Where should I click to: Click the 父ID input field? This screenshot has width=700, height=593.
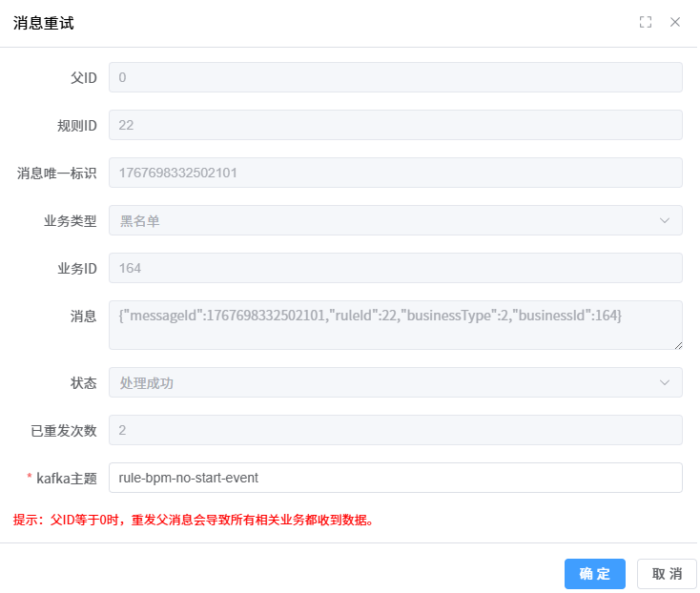coord(396,77)
